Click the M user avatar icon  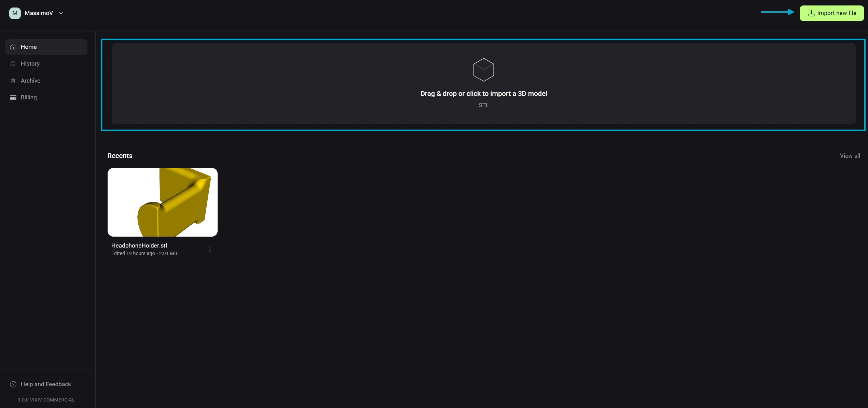point(15,13)
